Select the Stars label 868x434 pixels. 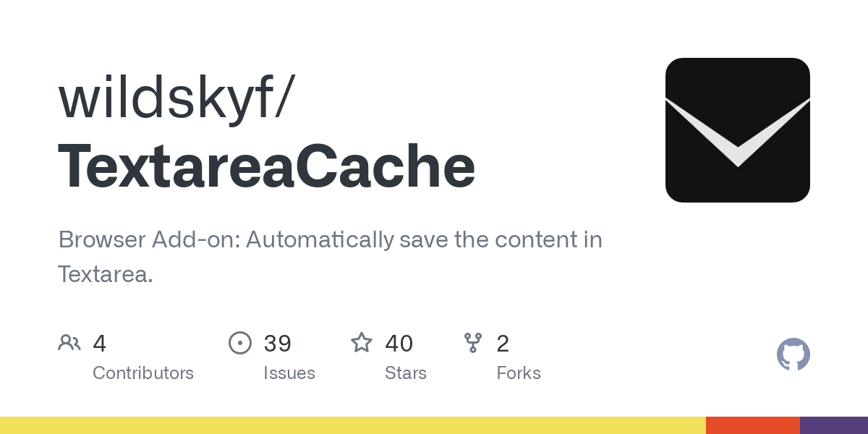[406, 373]
